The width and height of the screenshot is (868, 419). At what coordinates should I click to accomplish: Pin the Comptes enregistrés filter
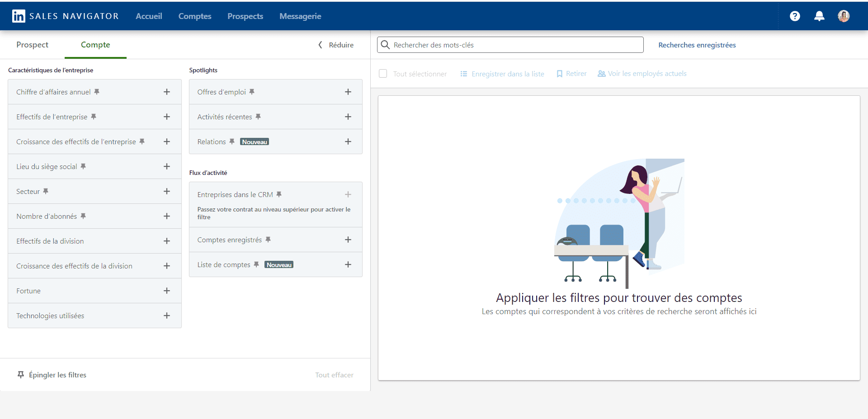point(268,240)
